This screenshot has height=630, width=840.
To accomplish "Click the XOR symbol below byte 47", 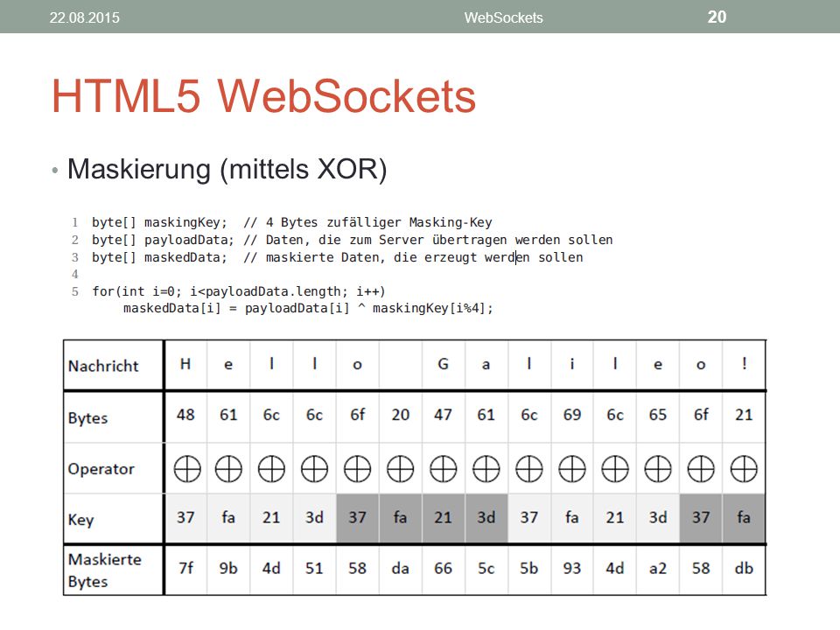I will click(x=444, y=469).
